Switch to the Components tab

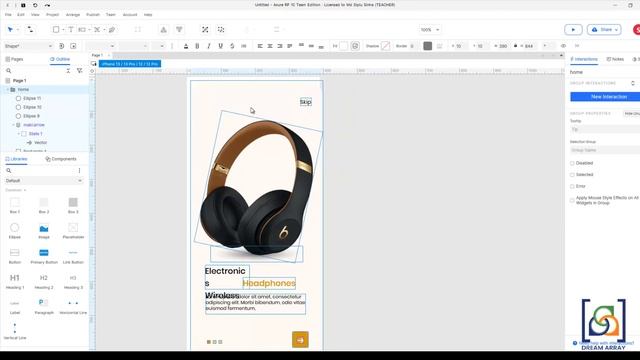[61, 159]
